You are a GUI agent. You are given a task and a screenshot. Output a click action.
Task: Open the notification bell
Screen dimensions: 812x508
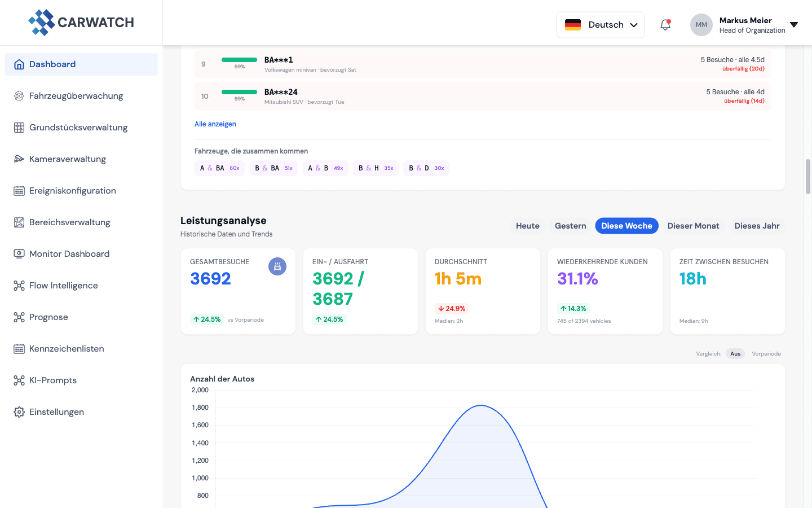tap(665, 25)
